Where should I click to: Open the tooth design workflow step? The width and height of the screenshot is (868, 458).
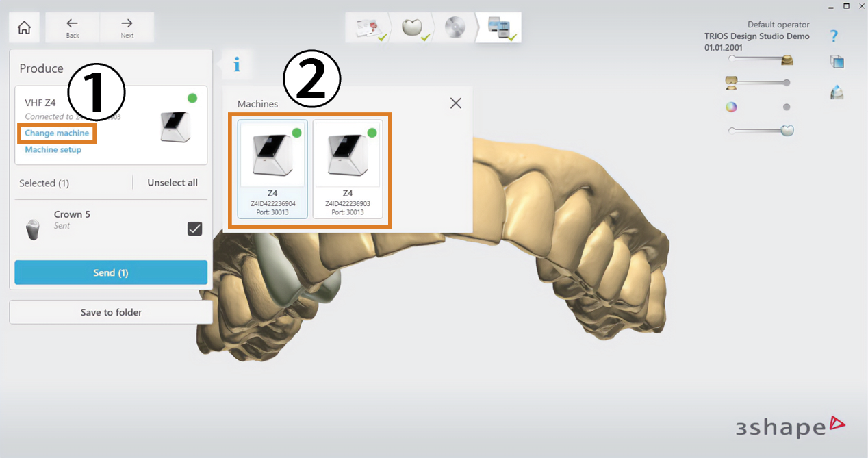tap(412, 27)
